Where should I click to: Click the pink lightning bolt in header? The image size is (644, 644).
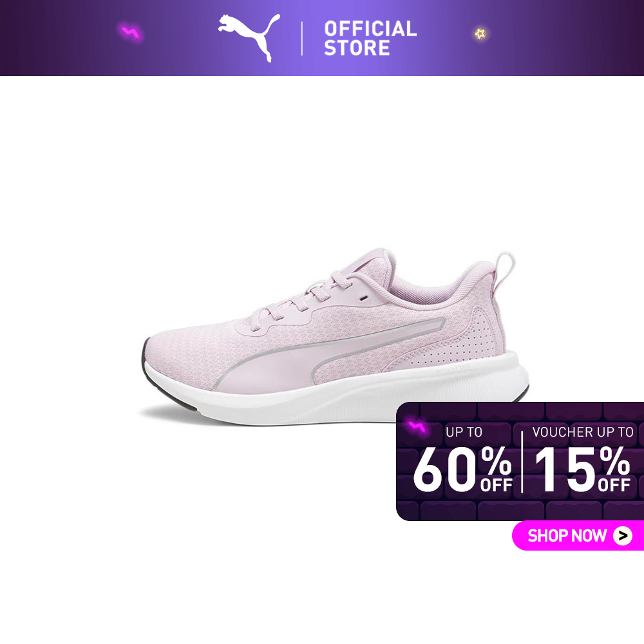click(131, 32)
